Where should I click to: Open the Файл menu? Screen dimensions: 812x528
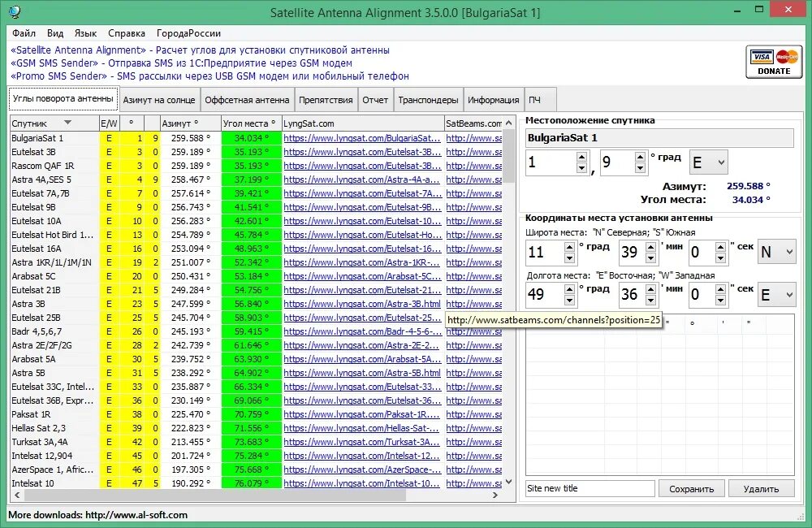(x=24, y=33)
